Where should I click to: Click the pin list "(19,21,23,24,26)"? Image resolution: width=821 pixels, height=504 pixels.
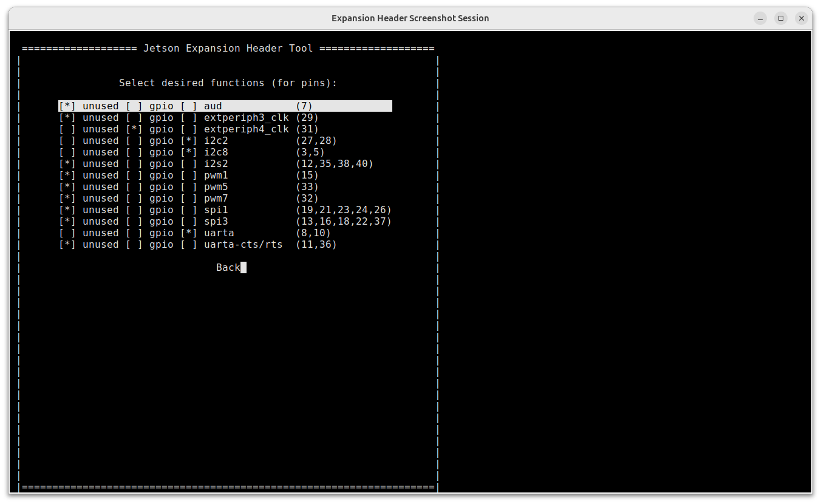(x=344, y=210)
